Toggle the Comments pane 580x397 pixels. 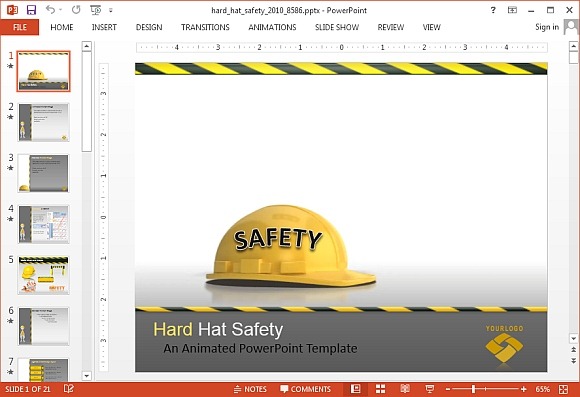tap(306, 389)
